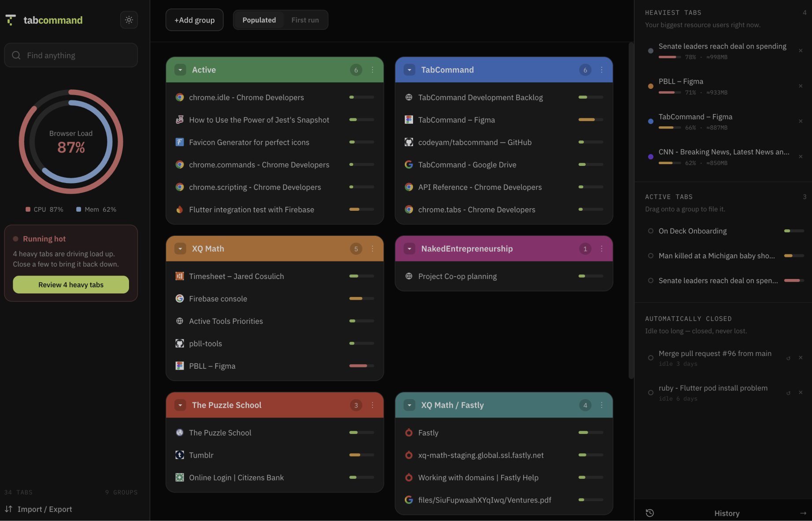812x521 pixels.
Task: Collapse the NakedEntrepreneurship group
Action: coord(410,249)
